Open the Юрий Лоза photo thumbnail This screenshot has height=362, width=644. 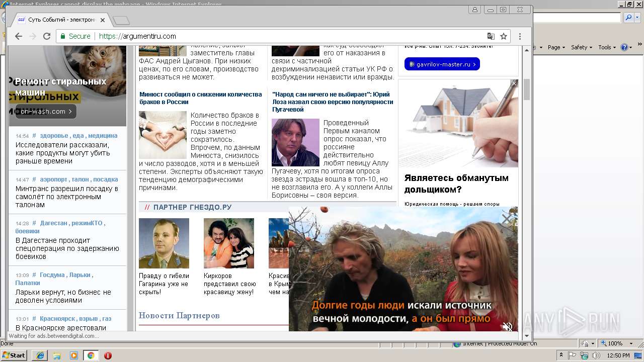pos(295,142)
